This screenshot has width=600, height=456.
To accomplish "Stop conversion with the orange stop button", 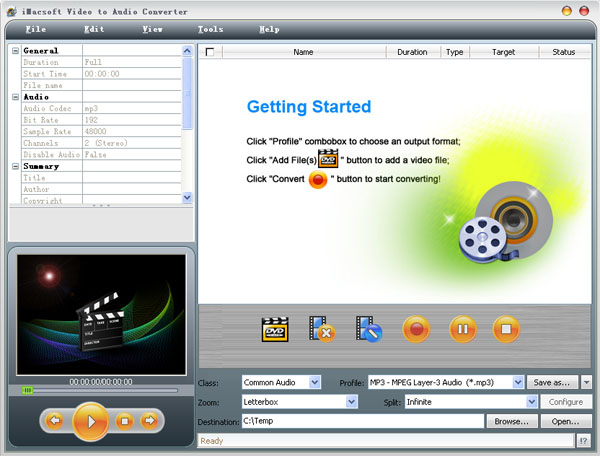I will 507,329.
